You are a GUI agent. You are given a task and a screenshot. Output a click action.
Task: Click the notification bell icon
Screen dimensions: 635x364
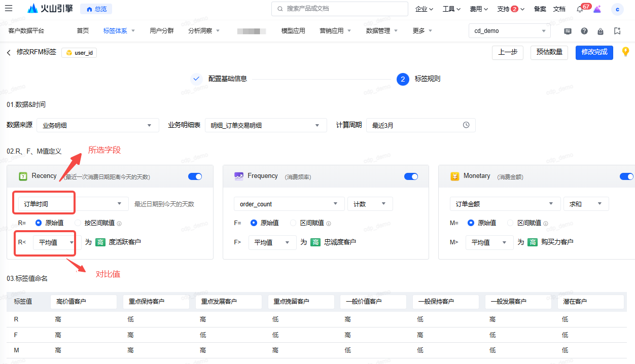(580, 9)
